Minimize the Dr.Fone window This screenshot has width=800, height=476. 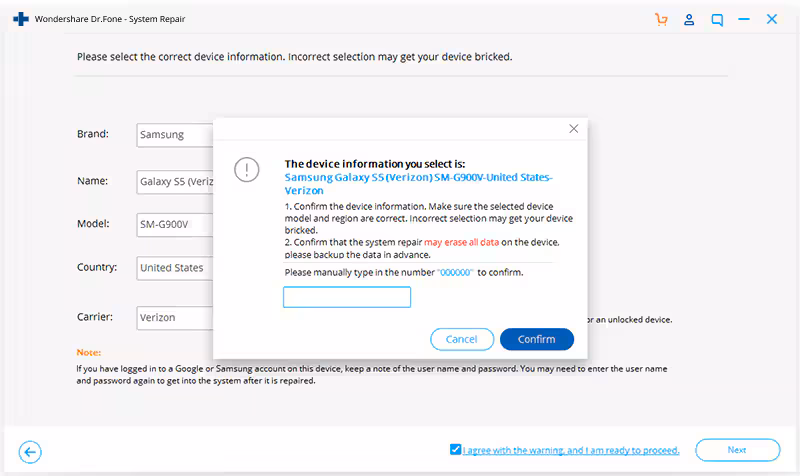(744, 19)
